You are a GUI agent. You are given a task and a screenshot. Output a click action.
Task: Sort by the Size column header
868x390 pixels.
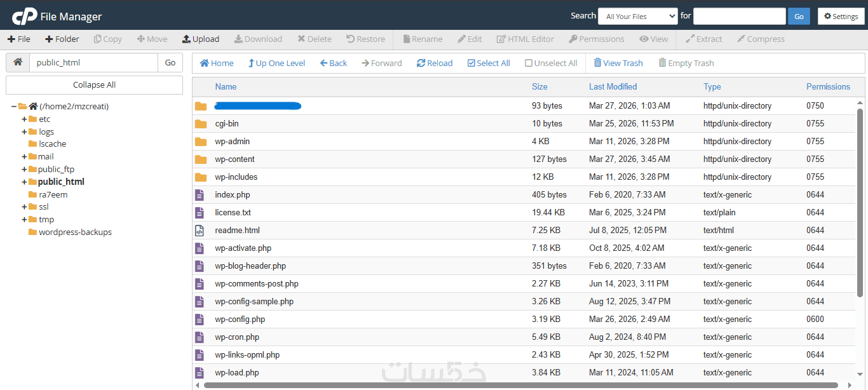[539, 87]
